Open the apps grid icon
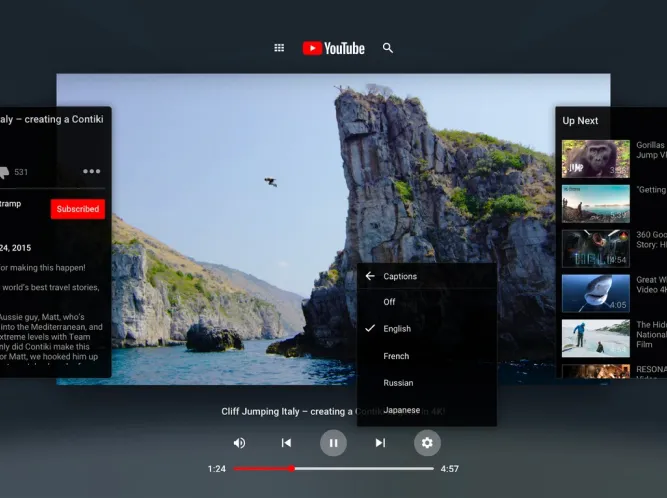667x498 pixels. (279, 48)
